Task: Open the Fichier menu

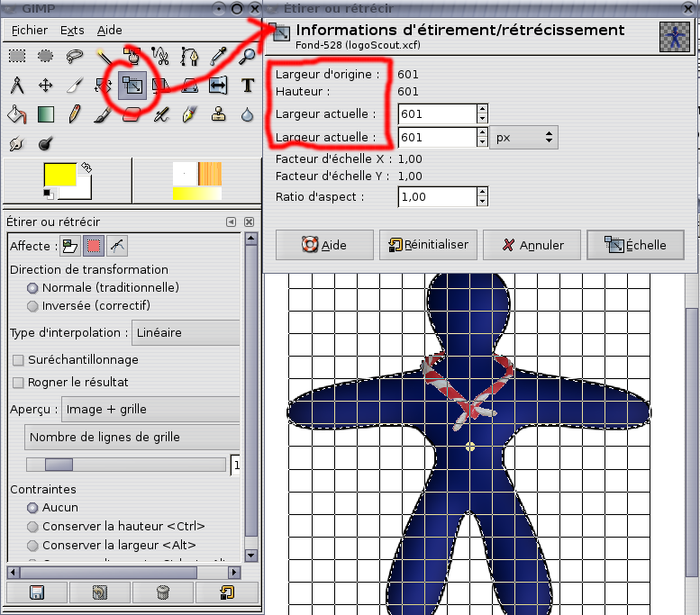Action: (x=30, y=31)
